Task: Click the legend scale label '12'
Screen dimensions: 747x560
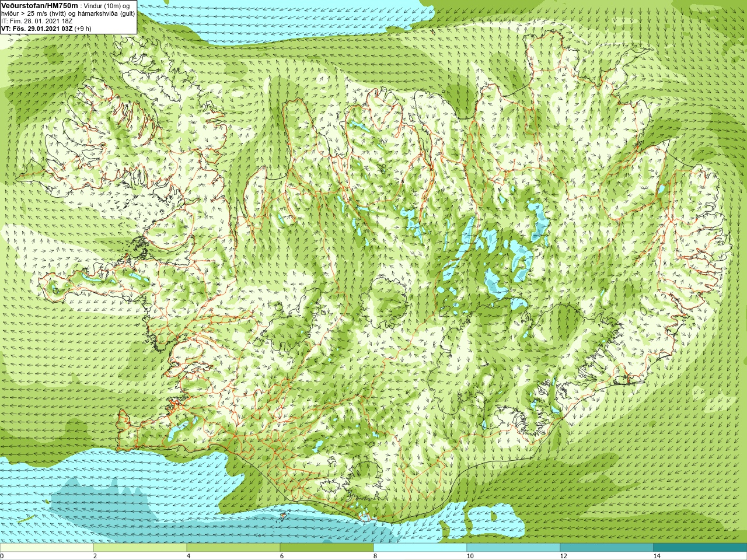Action: [563, 556]
